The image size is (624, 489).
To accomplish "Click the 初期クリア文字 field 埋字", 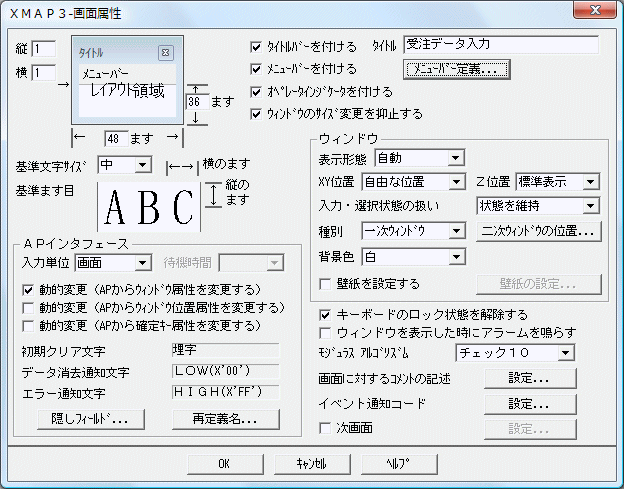I will click(x=226, y=351).
